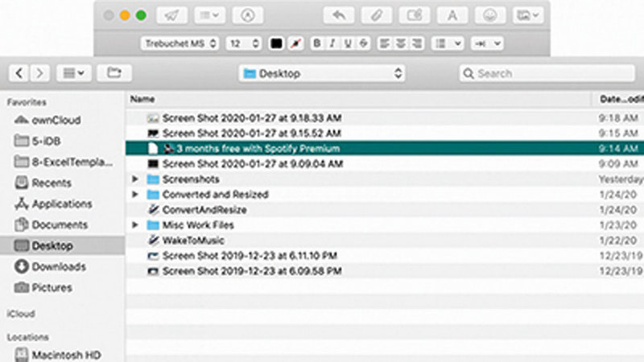Click the send message paper plane icon
644x362 pixels.
pos(171,15)
